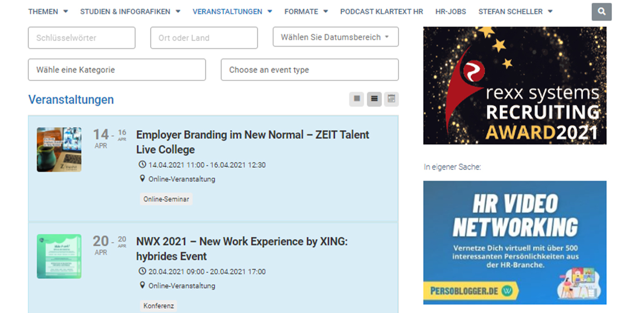Image resolution: width=644 pixels, height=313 pixels.
Task: Open NWX 2021 event thumbnail
Action: tap(59, 256)
